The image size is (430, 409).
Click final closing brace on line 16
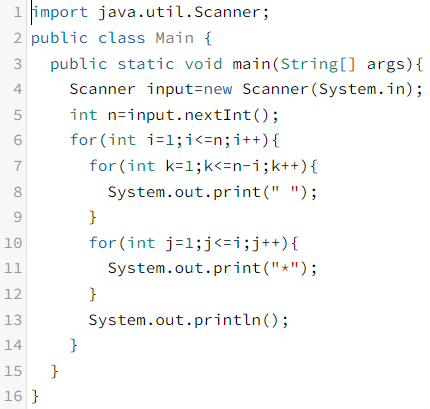coord(35,397)
